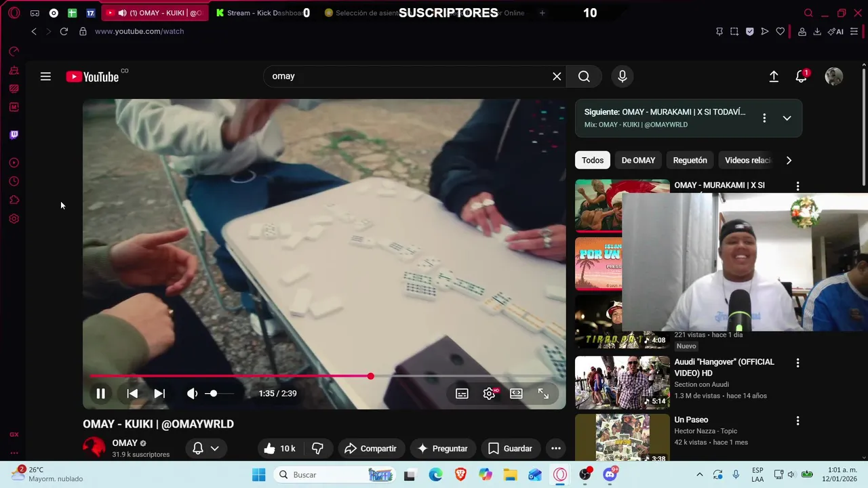Dislike the video

point(317,449)
